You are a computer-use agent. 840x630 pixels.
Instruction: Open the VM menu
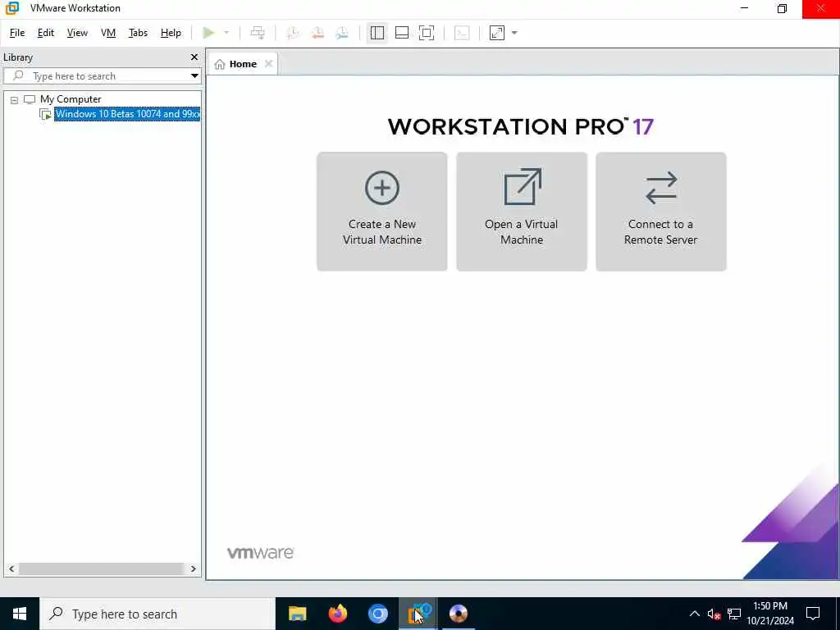108,33
